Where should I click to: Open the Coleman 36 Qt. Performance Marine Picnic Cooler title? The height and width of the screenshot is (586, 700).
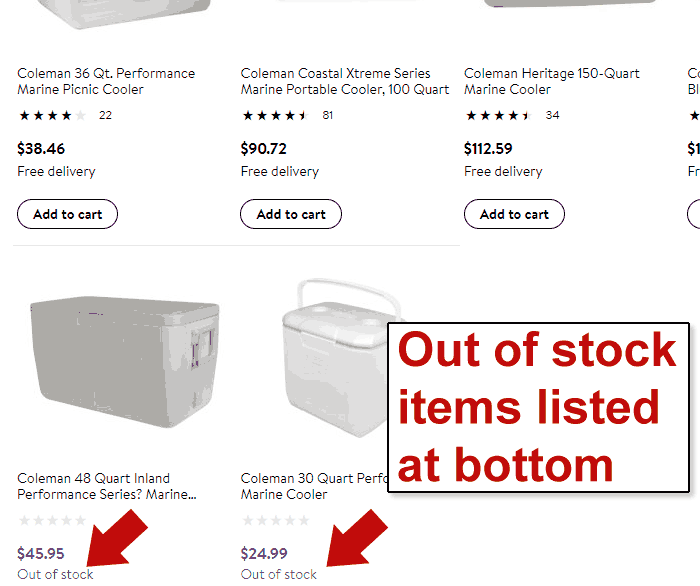click(106, 81)
